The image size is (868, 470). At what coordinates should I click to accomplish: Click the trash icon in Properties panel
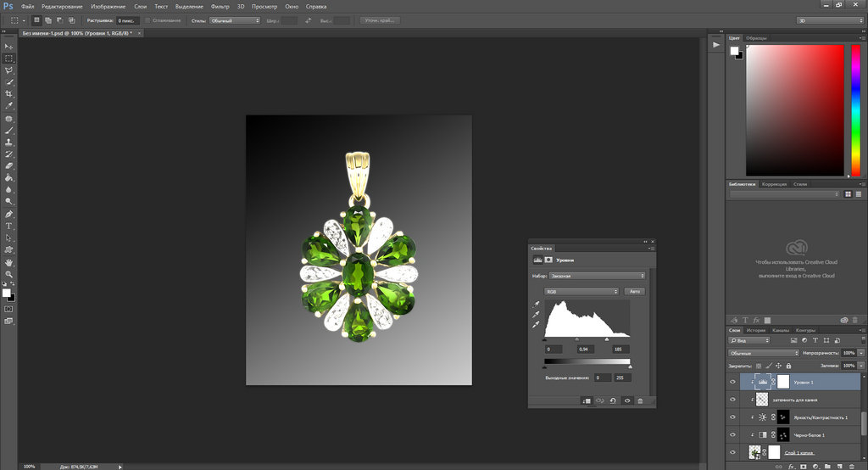click(640, 400)
